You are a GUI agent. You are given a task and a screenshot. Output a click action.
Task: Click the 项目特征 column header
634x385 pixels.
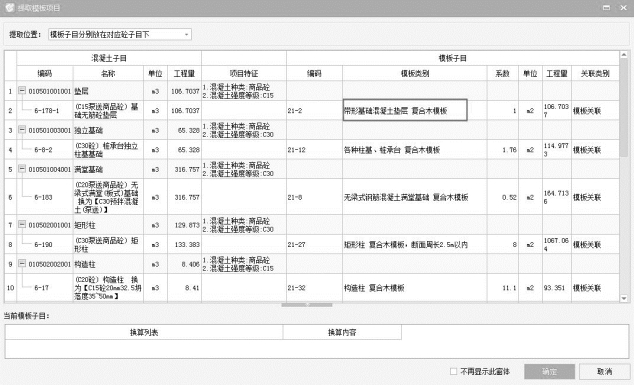tap(244, 73)
